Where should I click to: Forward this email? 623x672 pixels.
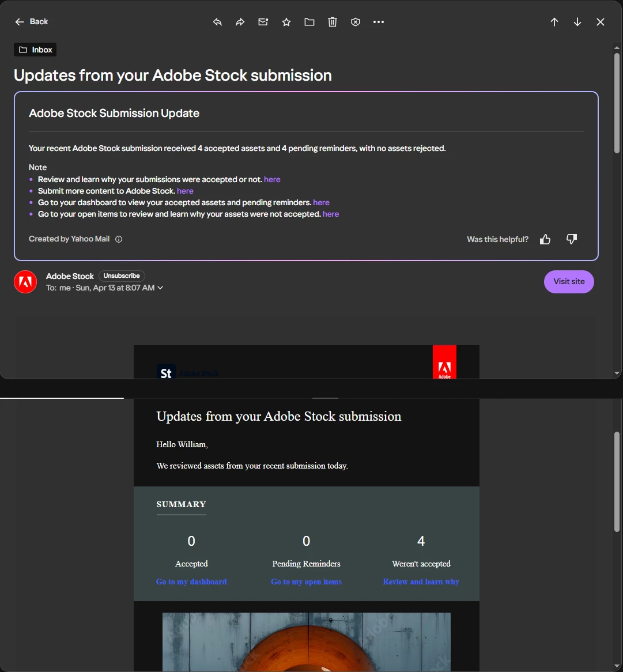[240, 22]
